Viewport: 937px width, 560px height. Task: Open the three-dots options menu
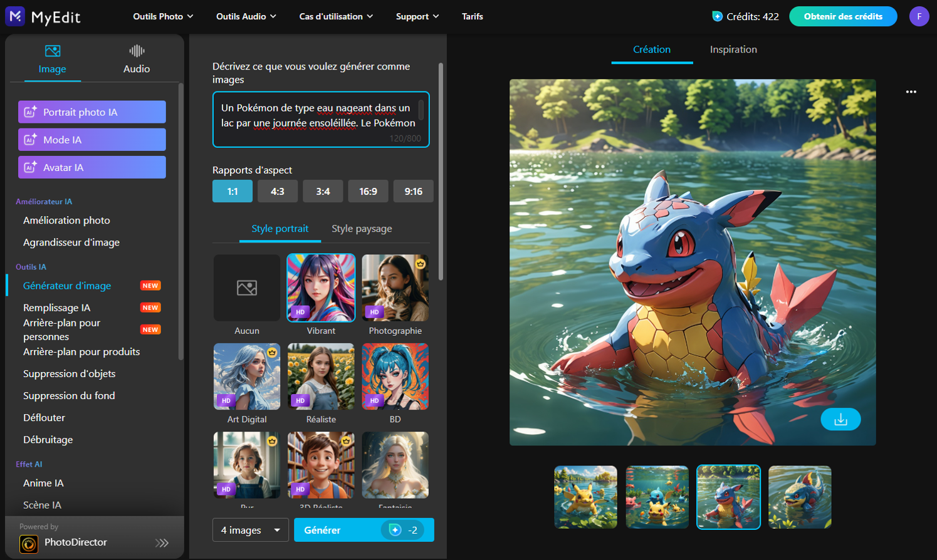tap(911, 92)
